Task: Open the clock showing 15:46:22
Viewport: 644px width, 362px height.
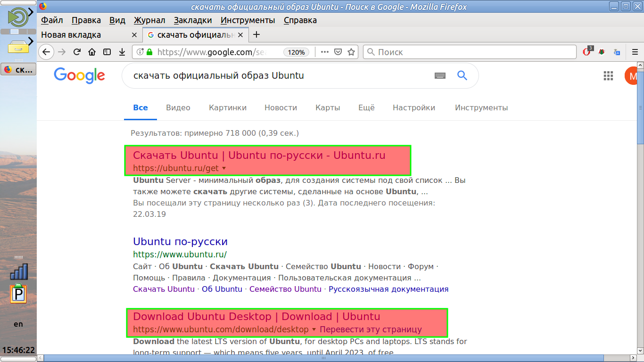Action: point(18,350)
